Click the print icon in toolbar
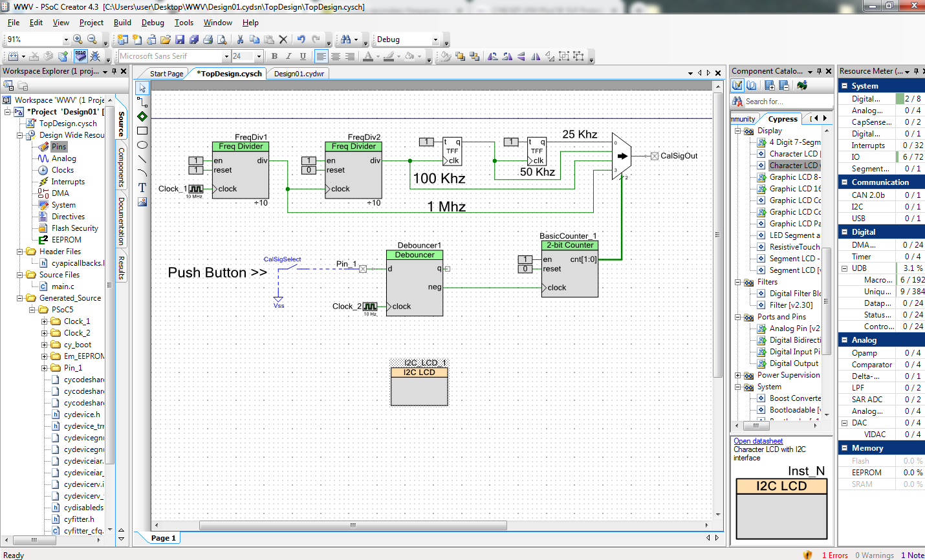The image size is (925, 560). point(208,39)
